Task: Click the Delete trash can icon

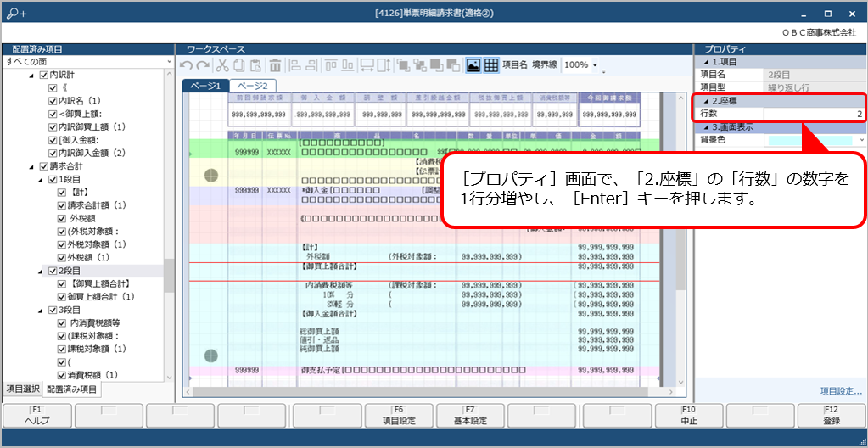Action: click(x=275, y=65)
